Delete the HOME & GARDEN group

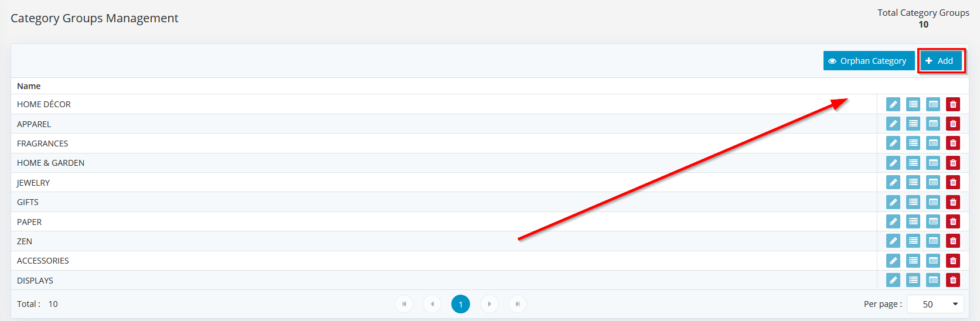point(953,163)
